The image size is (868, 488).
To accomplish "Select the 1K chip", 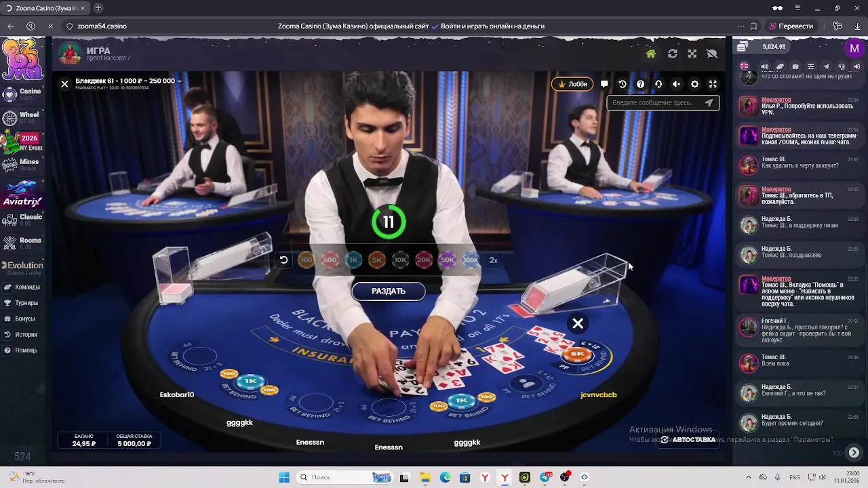I will pyautogui.click(x=353, y=260).
